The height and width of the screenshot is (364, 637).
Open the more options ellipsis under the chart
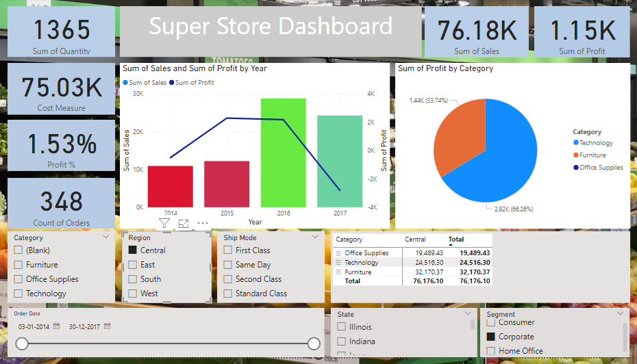click(203, 223)
